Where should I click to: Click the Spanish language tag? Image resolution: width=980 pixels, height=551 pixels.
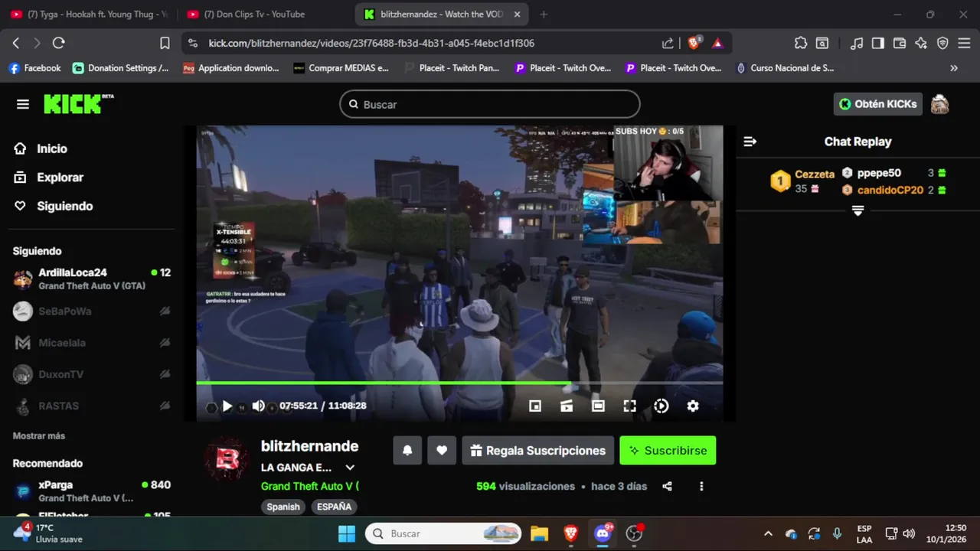(283, 507)
